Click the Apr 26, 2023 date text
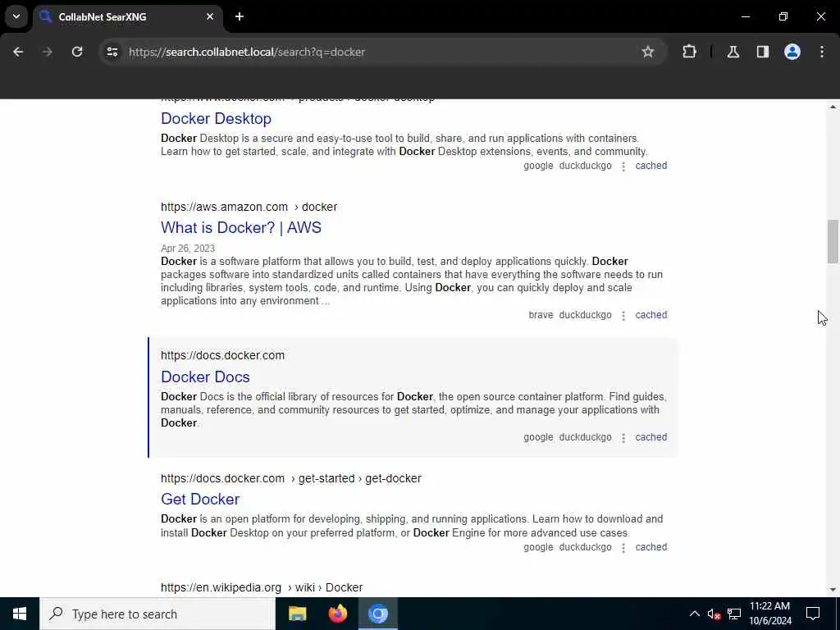The width and height of the screenshot is (840, 630). pyautogui.click(x=188, y=249)
